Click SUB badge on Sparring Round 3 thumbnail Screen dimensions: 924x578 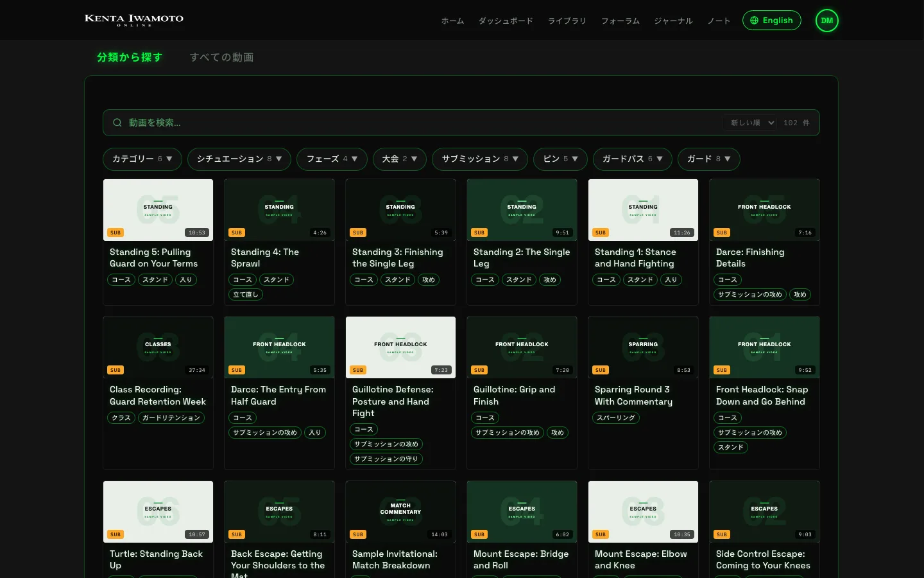click(601, 370)
